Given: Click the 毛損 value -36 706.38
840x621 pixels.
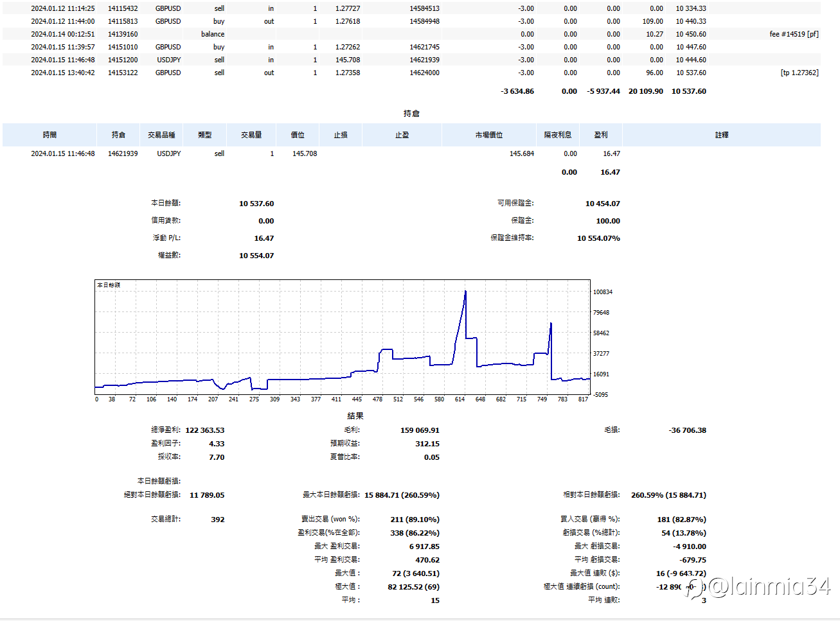Looking at the screenshot, I should click(687, 430).
